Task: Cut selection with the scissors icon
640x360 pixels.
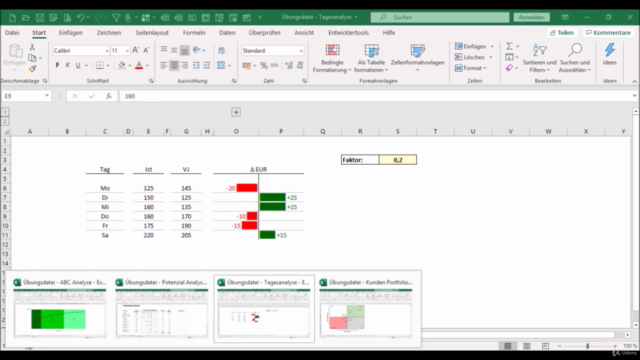Action: [x=32, y=47]
